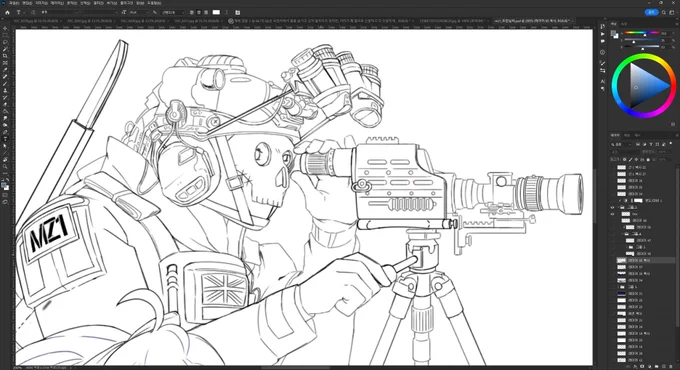Screen dimensions: 680x370
Task: Click the blue Share button at top right
Action: 651,13
